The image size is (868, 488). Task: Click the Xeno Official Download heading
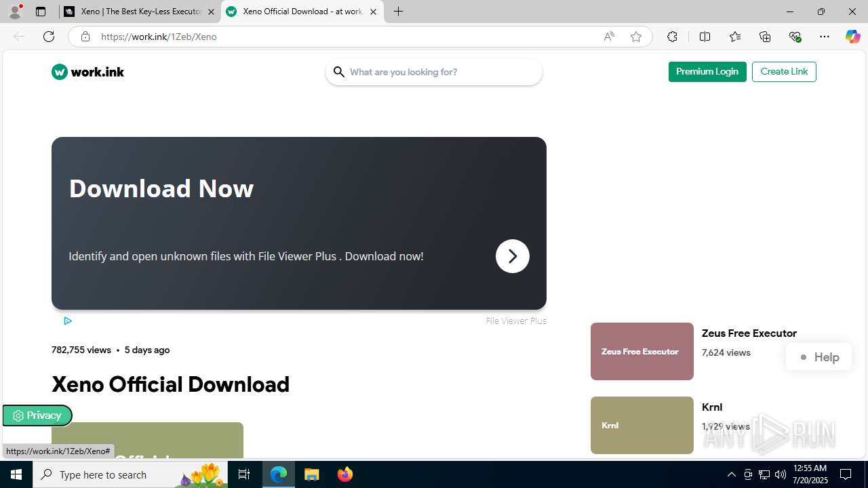click(171, 384)
